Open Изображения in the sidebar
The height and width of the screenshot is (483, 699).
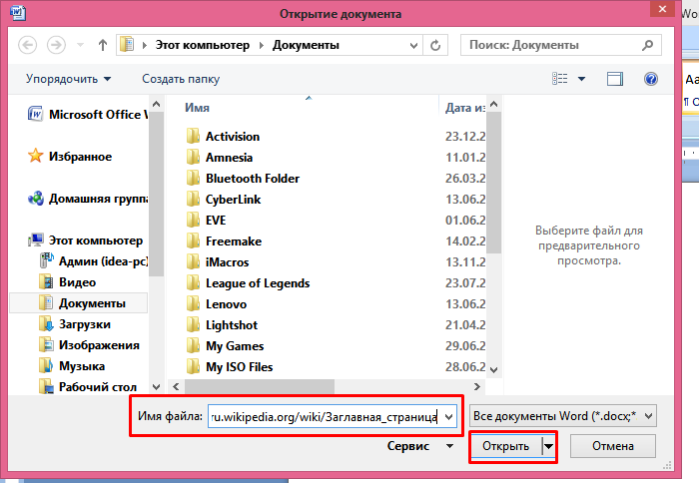[89, 345]
